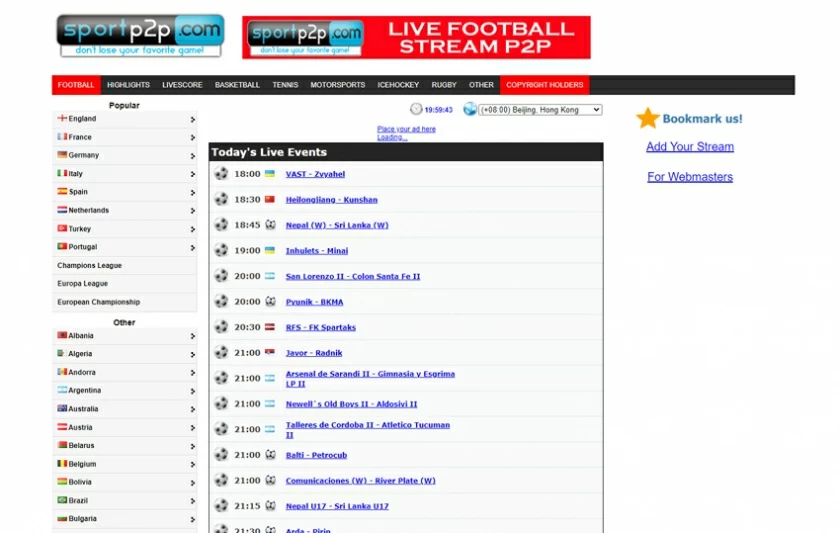The height and width of the screenshot is (533, 840).
Task: Open the Newell's Old Boys II - Aldosivi II match
Action: [351, 404]
